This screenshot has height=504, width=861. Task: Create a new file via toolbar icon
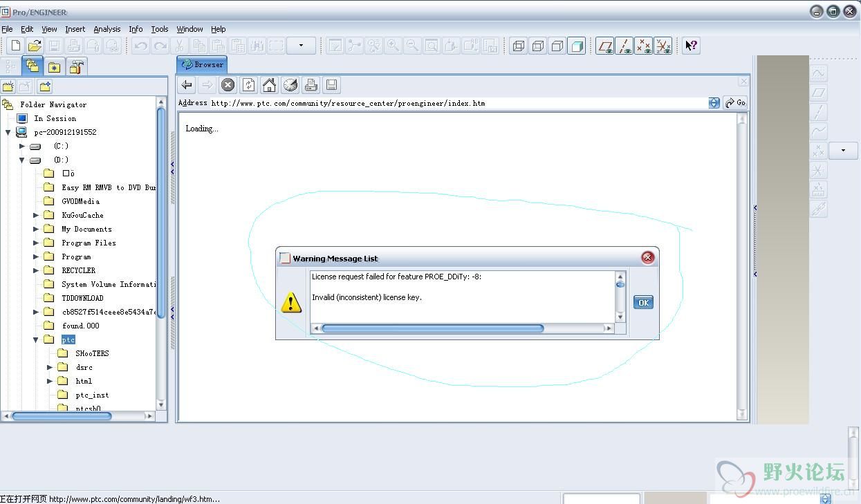pyautogui.click(x=15, y=46)
